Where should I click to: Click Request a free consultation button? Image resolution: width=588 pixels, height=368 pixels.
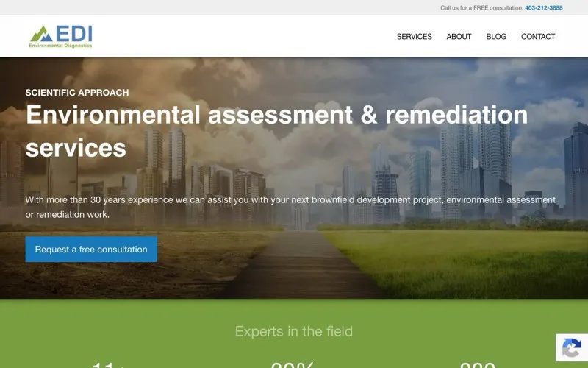click(x=91, y=250)
